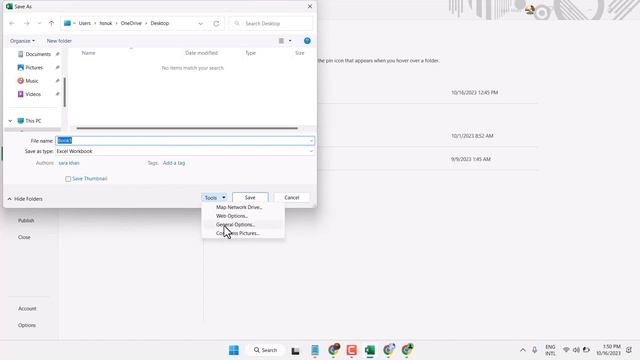Viewport: 640px width, 360px height.
Task: Close the Save As dialog window
Action: (x=310, y=6)
